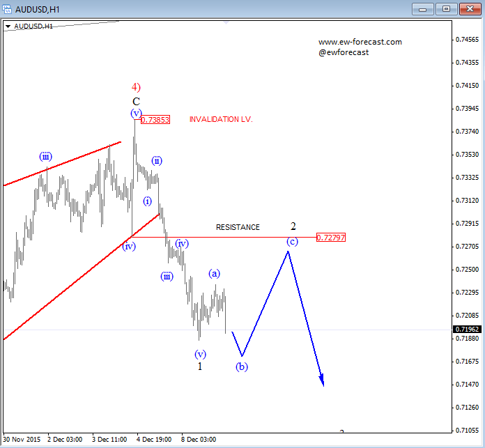The width and height of the screenshot is (485, 448).
Task: Select the blue (ii) wave label
Action: pos(157,161)
